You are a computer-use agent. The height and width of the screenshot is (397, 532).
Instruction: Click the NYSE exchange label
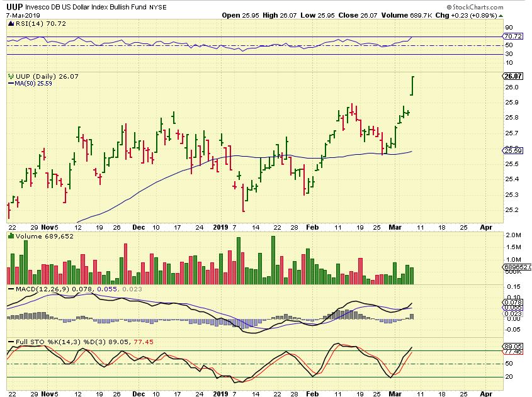point(158,7)
